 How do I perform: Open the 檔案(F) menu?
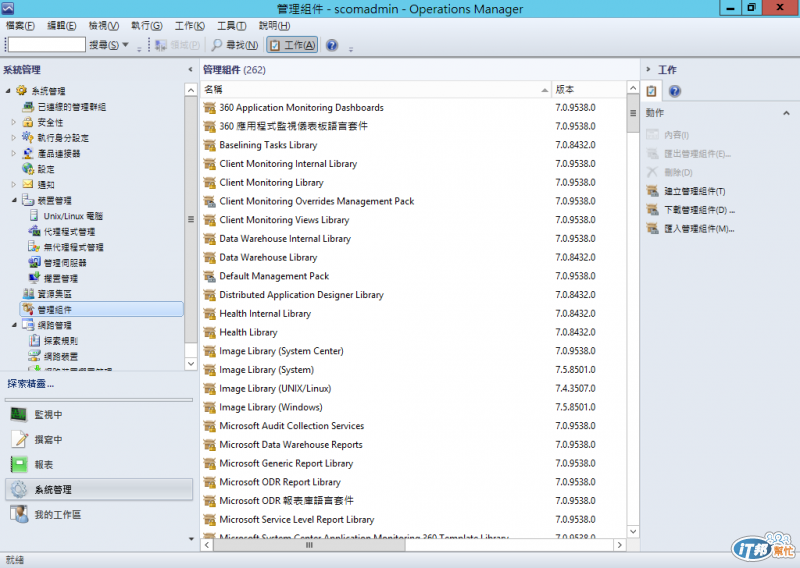[20, 26]
